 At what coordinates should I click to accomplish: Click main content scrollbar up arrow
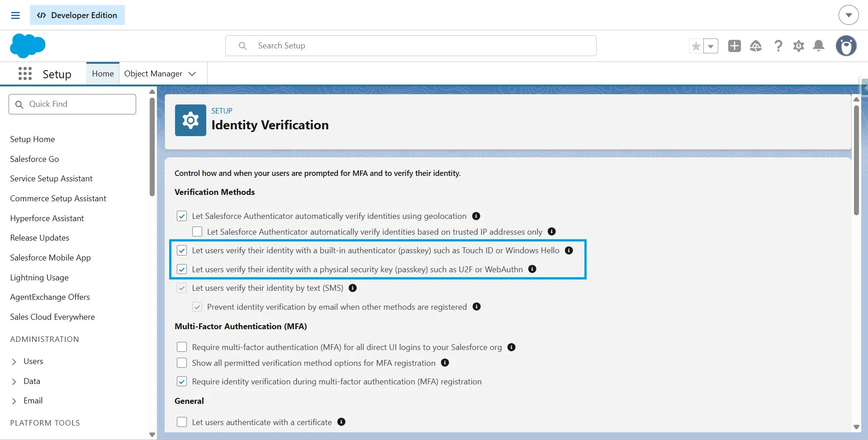[x=856, y=99]
